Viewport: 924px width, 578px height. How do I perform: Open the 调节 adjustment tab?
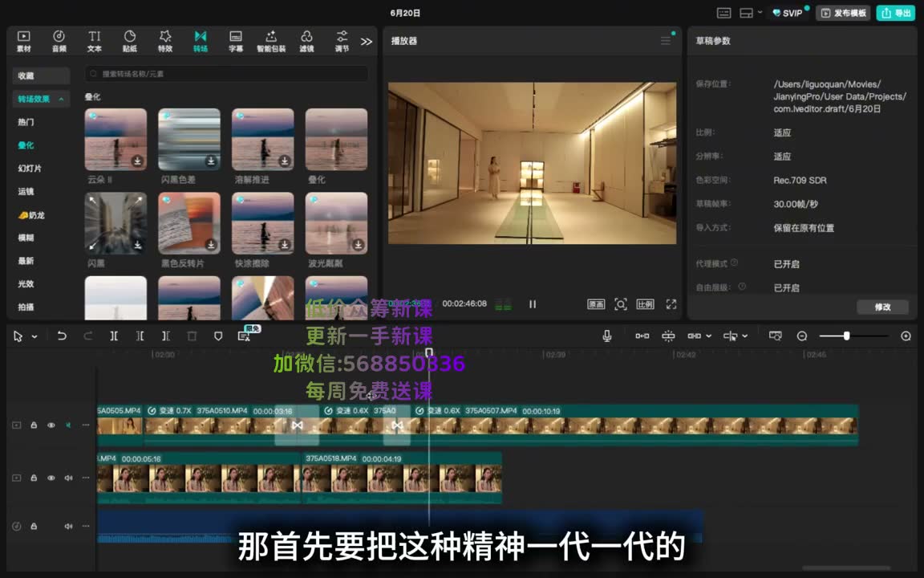click(x=342, y=41)
